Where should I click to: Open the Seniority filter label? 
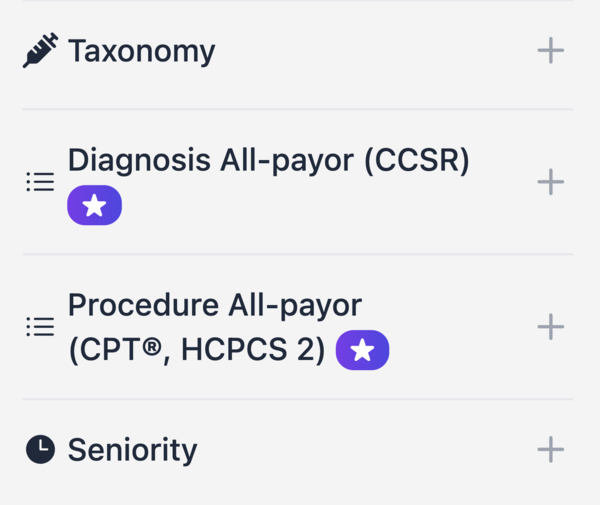click(132, 450)
